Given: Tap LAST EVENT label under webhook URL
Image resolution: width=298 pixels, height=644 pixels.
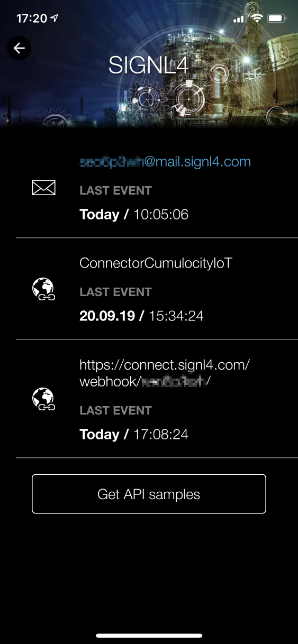Looking at the screenshot, I should tap(115, 410).
